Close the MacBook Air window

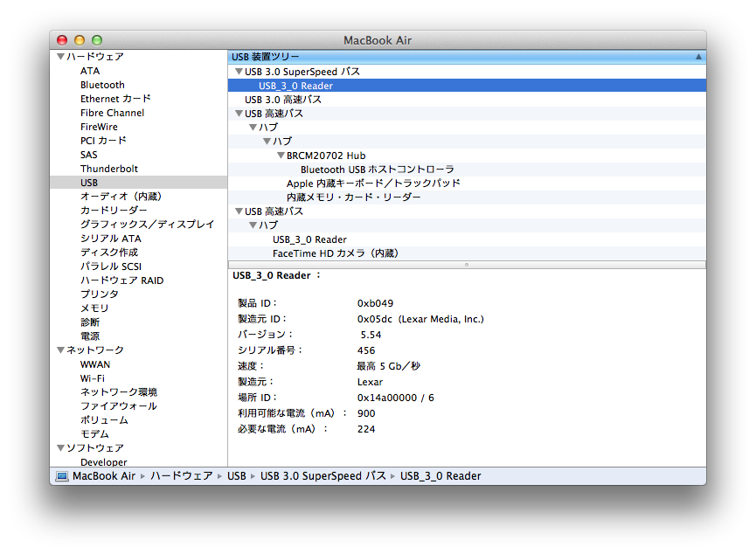[62, 40]
